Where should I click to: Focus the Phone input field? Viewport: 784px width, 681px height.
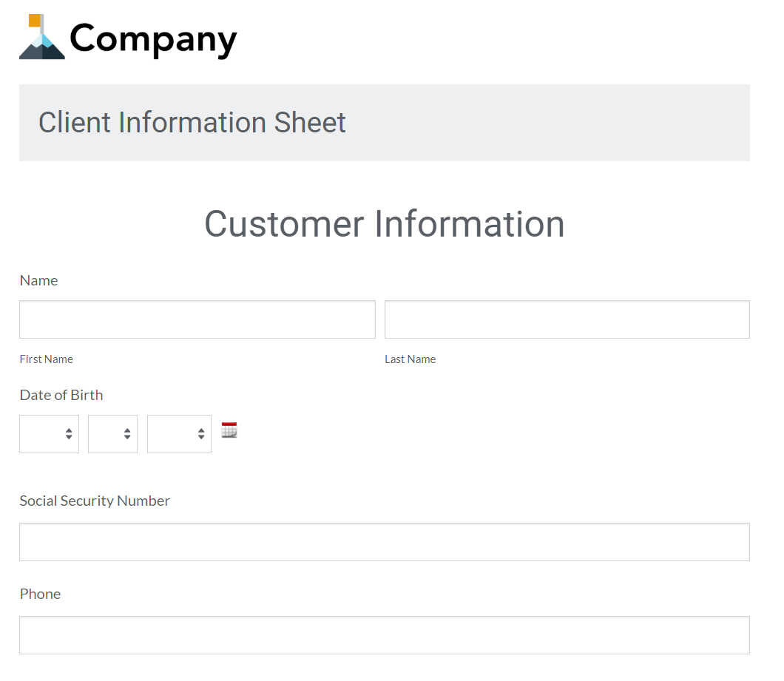pos(384,635)
